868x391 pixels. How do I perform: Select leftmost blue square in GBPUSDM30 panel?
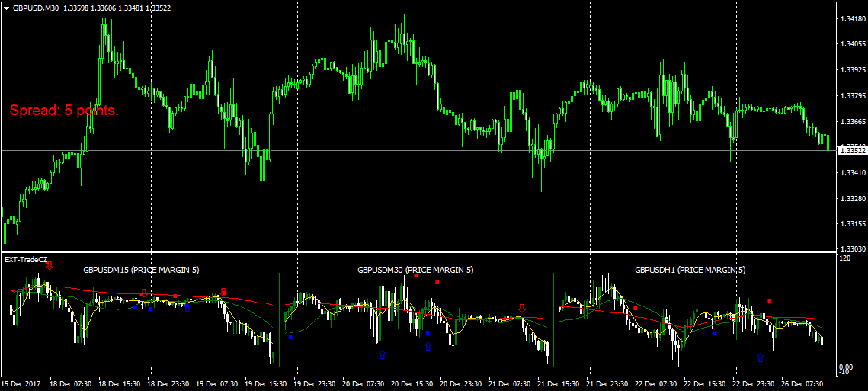click(x=290, y=336)
